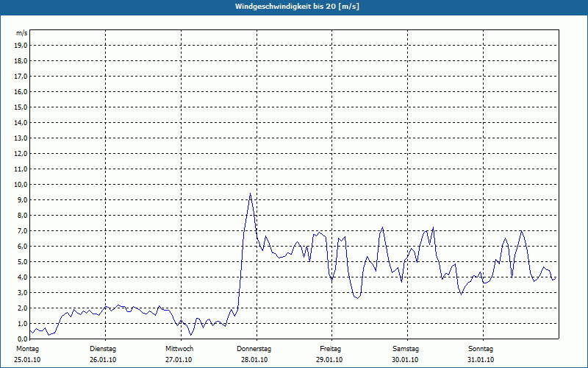The image size is (588, 368).
Task: Click the 2,0 axis value
Action: pyautogui.click(x=22, y=308)
